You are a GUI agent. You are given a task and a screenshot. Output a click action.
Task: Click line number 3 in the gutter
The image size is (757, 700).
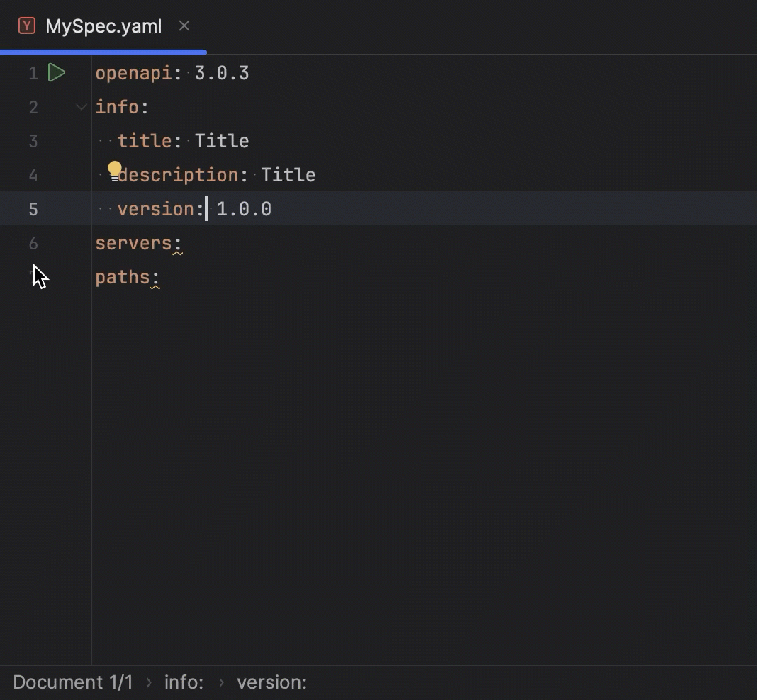[33, 141]
